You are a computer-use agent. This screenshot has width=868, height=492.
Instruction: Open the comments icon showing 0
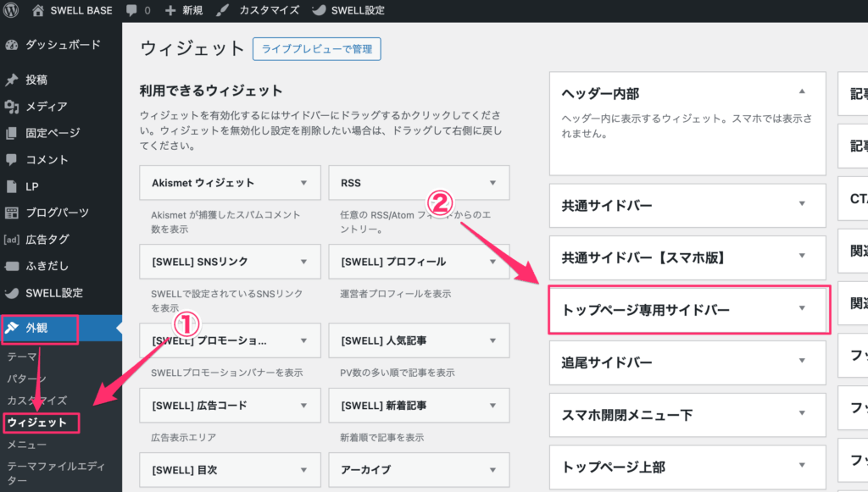click(x=131, y=10)
